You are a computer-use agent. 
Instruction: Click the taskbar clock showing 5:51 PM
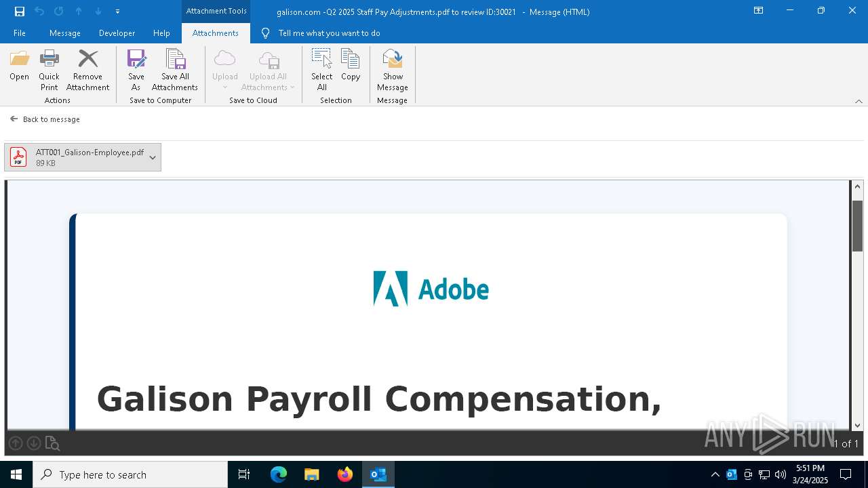[810, 474]
